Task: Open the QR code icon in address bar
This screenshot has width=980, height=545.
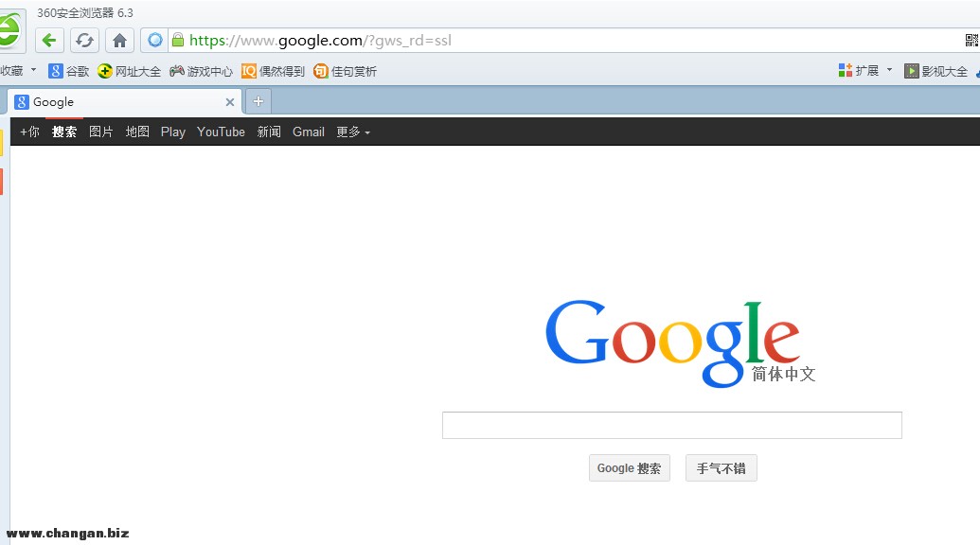Action: point(971,40)
